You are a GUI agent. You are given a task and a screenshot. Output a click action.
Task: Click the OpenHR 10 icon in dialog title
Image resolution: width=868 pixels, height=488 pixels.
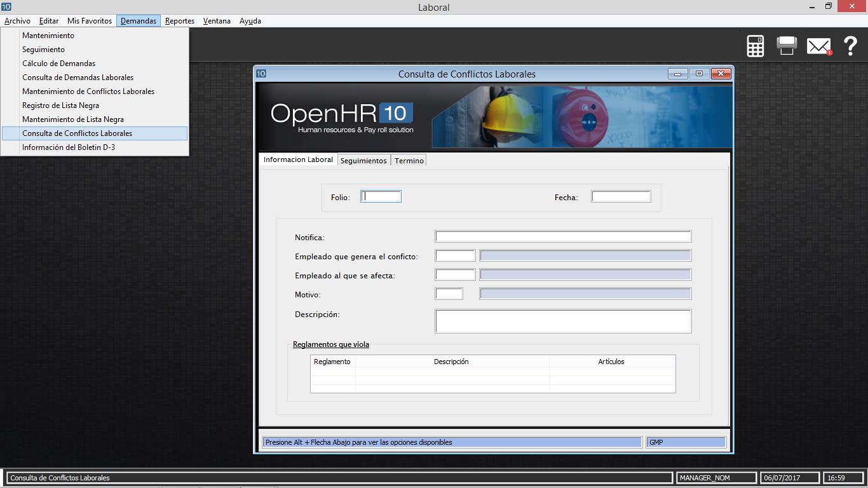pos(261,74)
